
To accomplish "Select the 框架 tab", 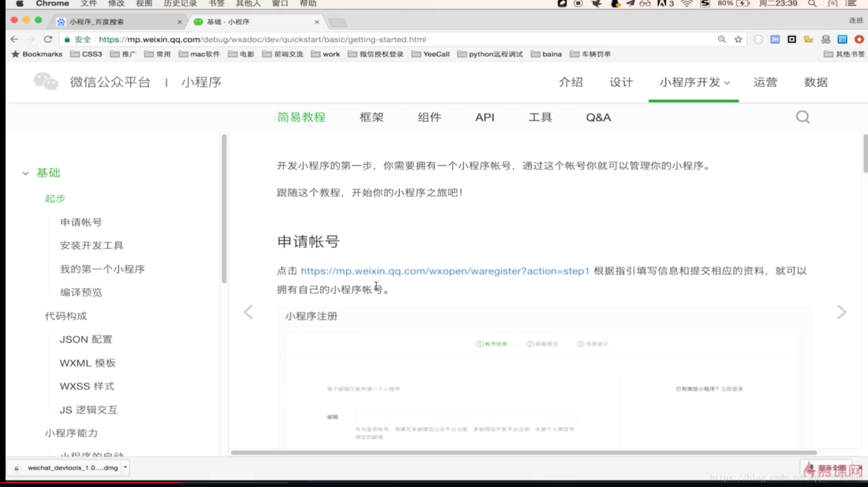I will pyautogui.click(x=372, y=117).
